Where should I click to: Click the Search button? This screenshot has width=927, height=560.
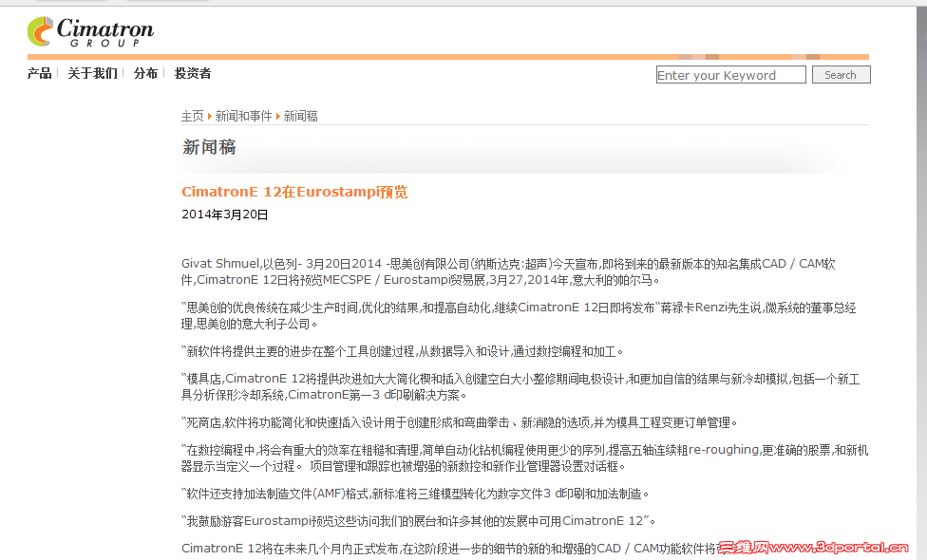pyautogui.click(x=841, y=75)
